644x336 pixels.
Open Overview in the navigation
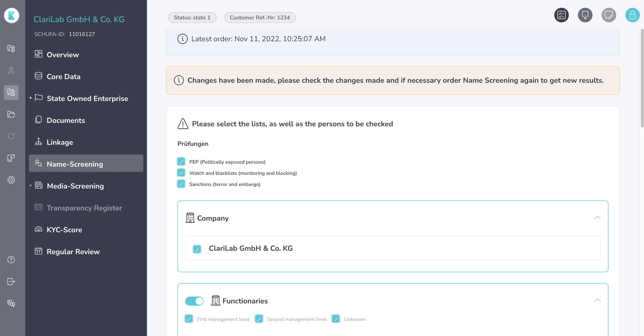click(86, 54)
